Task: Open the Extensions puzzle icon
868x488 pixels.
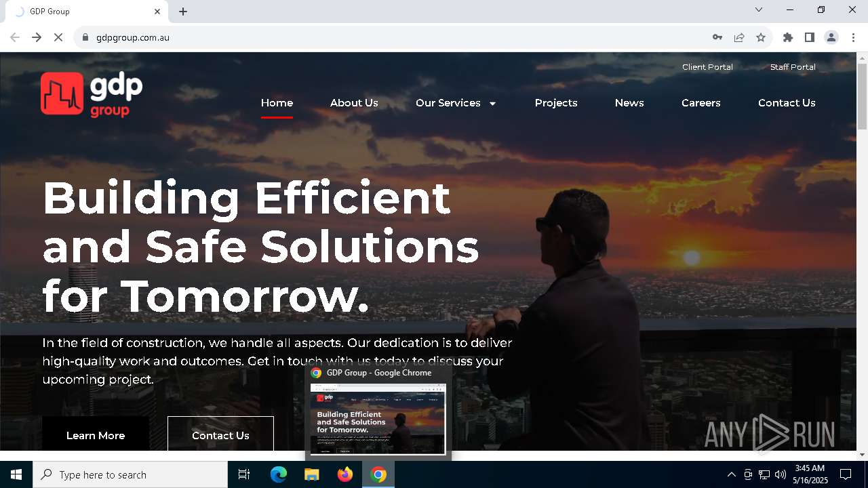Action: [x=788, y=37]
